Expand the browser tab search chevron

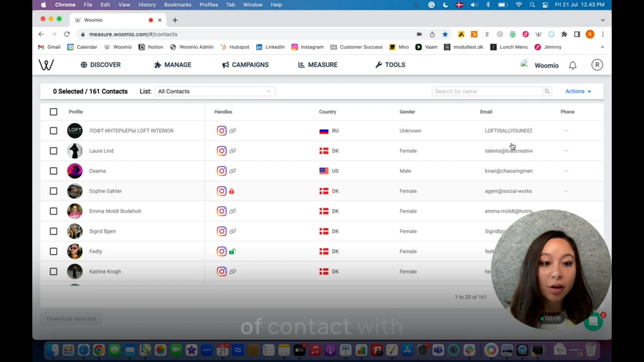coord(603,20)
